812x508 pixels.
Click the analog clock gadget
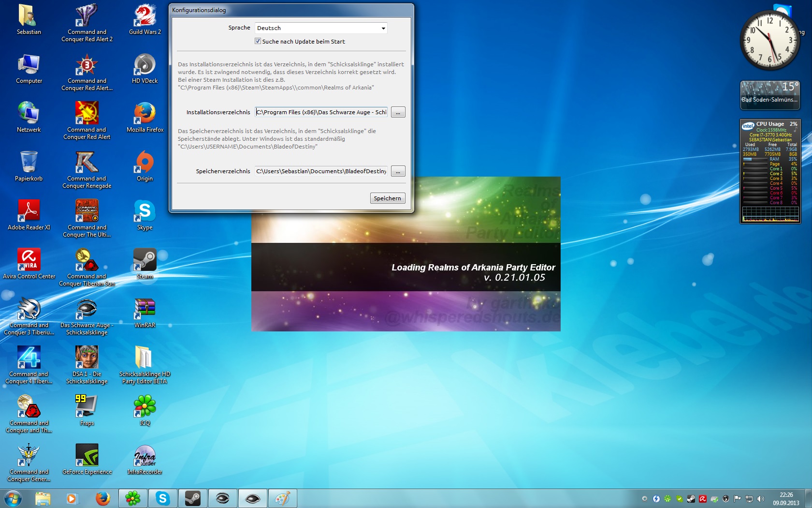click(x=770, y=40)
